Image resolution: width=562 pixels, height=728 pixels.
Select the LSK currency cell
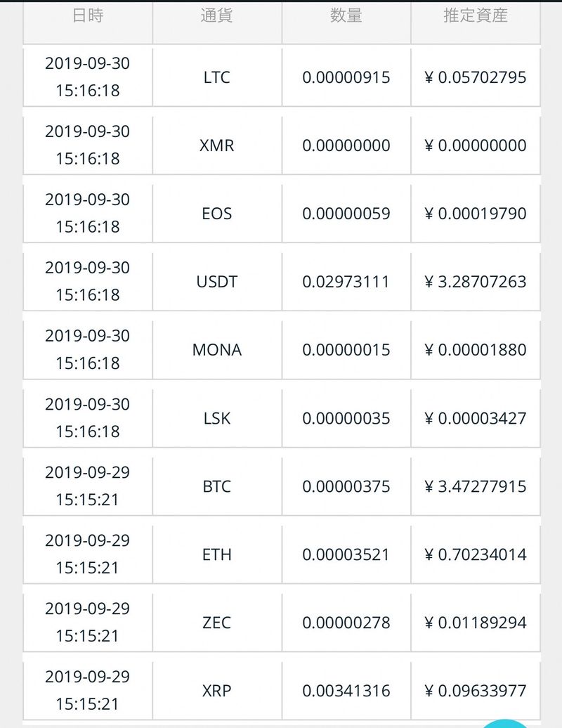pyautogui.click(x=216, y=418)
